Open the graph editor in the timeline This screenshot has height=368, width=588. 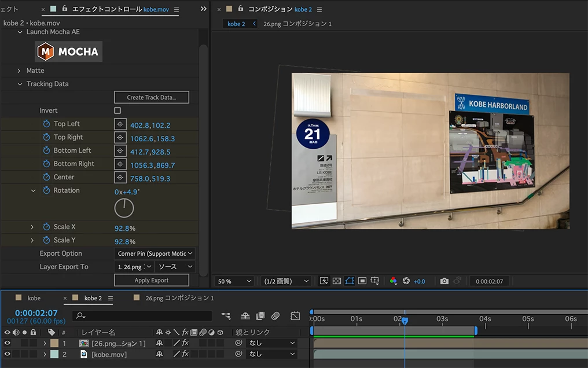coord(295,316)
